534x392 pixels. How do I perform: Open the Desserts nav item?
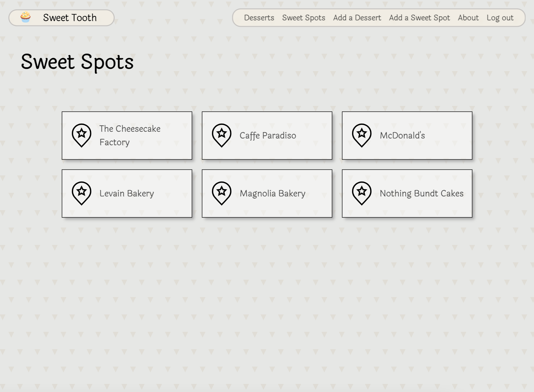[x=259, y=18]
